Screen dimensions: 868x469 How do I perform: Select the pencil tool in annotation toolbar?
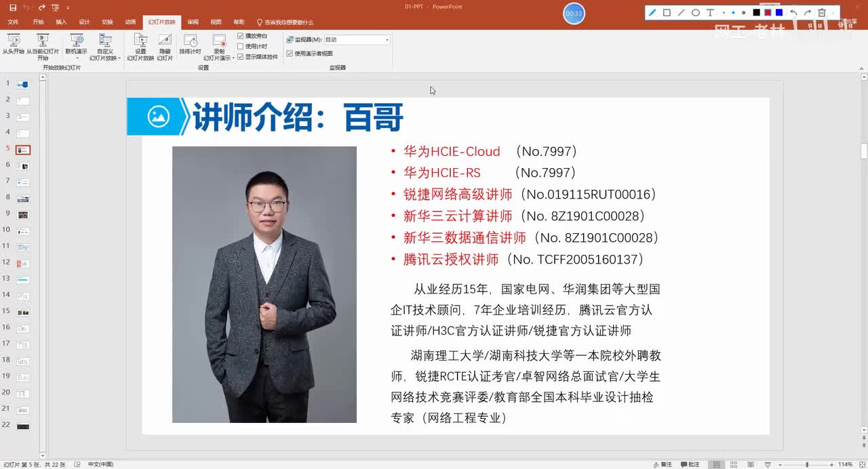(x=652, y=12)
